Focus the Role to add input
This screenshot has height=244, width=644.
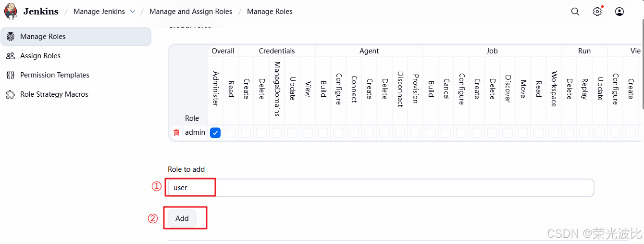[x=381, y=188]
